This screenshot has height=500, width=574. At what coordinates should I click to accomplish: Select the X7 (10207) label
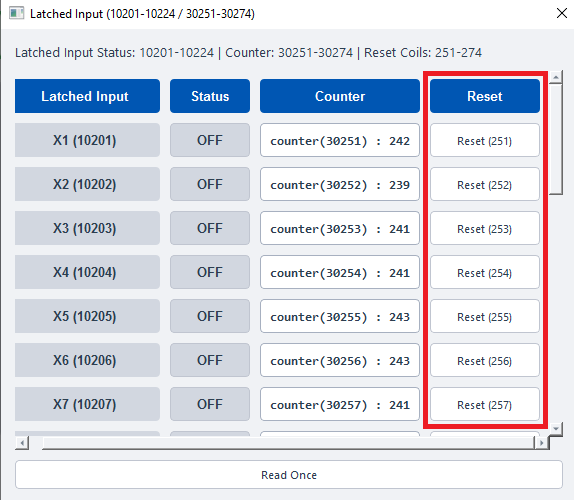87,404
